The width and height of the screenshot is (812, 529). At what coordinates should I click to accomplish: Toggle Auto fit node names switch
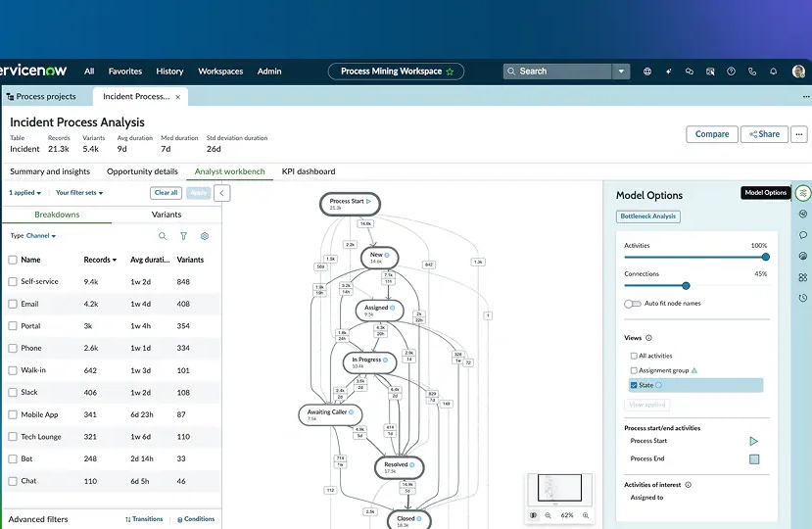pos(633,304)
